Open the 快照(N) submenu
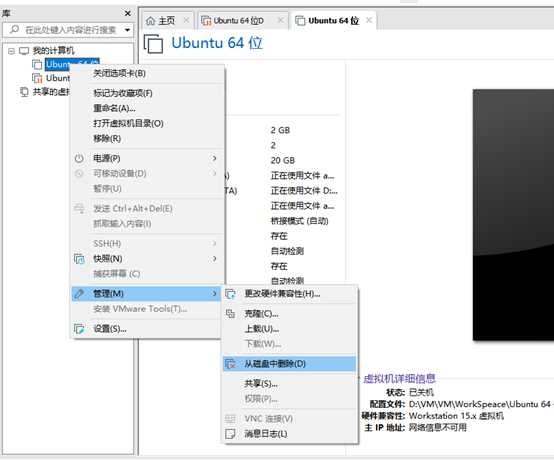This screenshot has width=554, height=460. click(147, 259)
